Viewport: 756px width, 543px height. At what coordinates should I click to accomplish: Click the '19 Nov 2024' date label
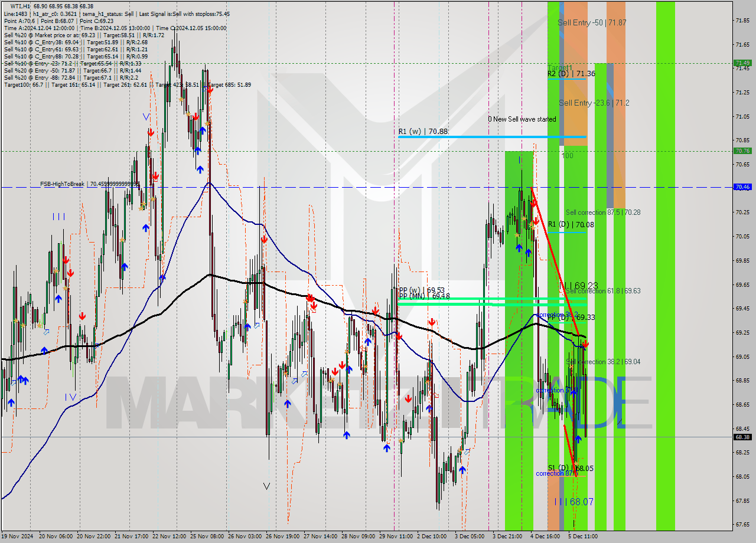17,537
